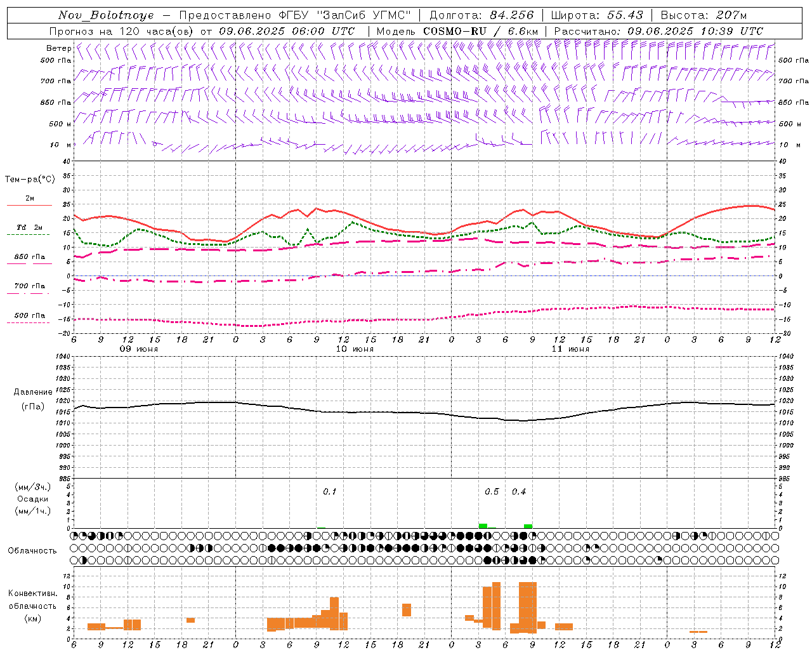
Task: Click the 0.5 precipitation value
Action: (492, 492)
